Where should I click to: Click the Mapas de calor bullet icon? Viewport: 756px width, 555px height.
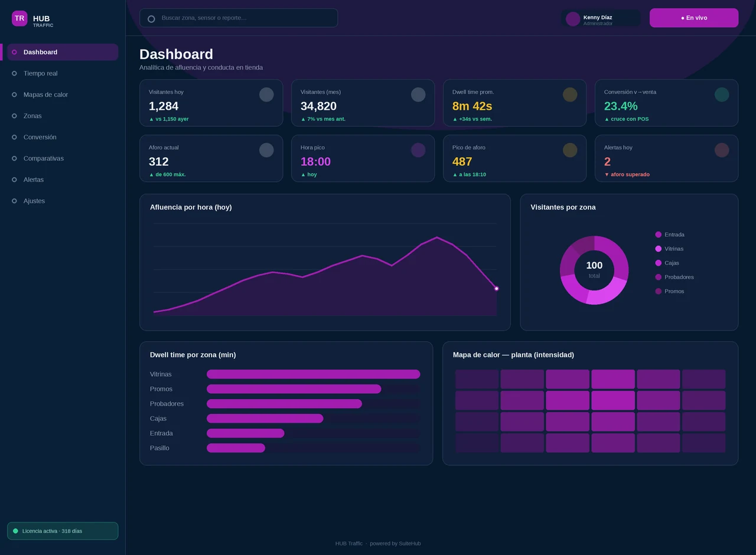point(14,94)
